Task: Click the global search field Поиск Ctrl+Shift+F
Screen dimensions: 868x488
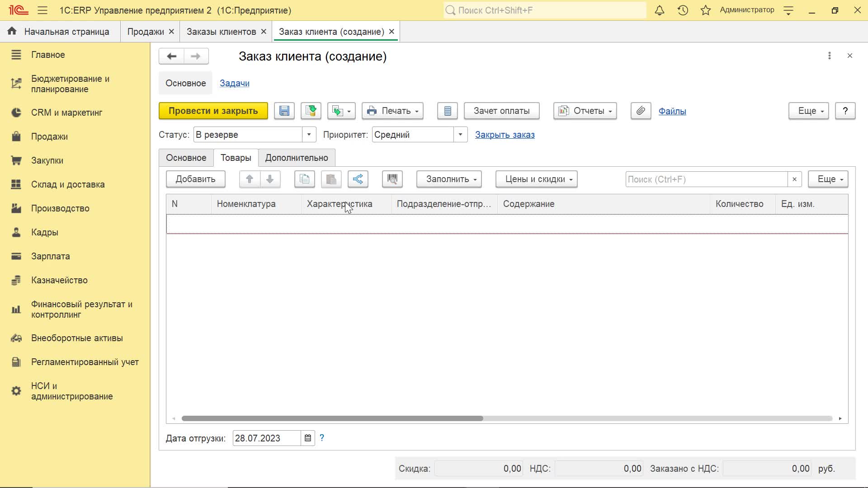Action: point(545,10)
